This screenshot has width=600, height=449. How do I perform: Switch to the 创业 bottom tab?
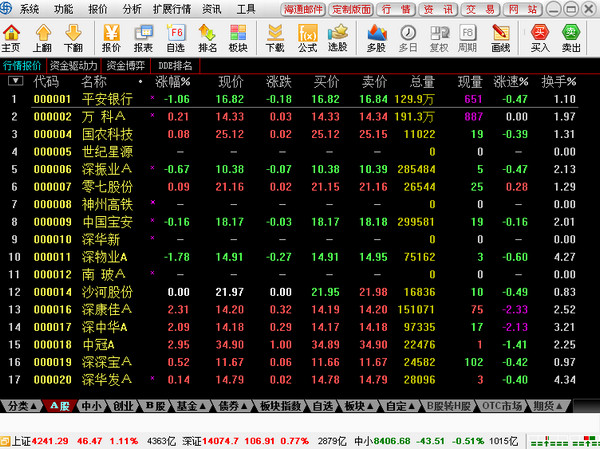tap(123, 406)
